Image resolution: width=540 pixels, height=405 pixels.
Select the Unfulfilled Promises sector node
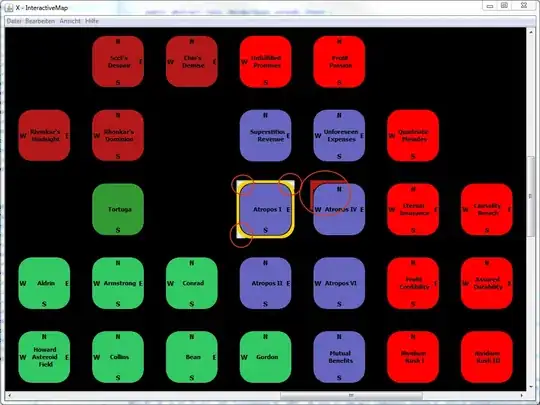pyautogui.click(x=265, y=62)
